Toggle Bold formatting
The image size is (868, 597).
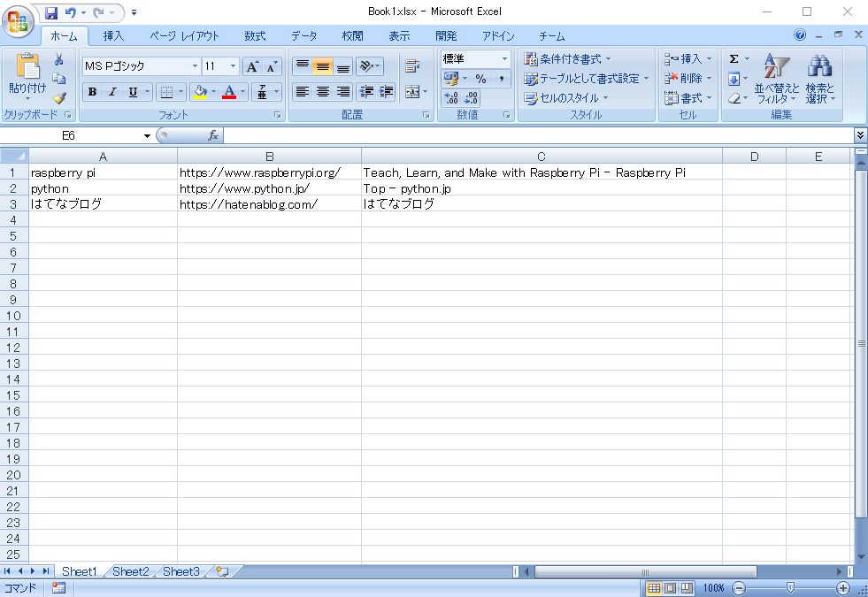(92, 92)
